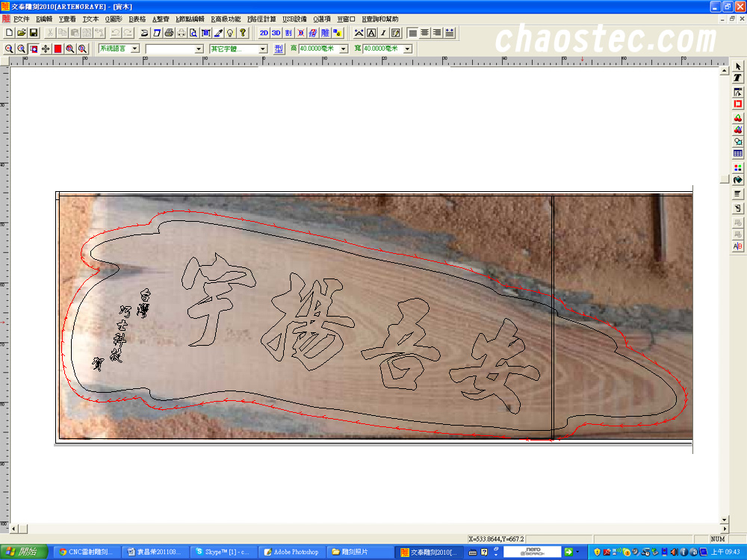
Task: Select the paint bucket fill tool
Action: [738, 179]
